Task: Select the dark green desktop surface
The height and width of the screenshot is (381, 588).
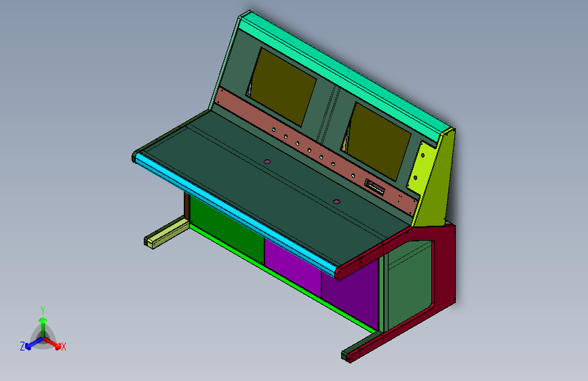Action: (x=274, y=188)
